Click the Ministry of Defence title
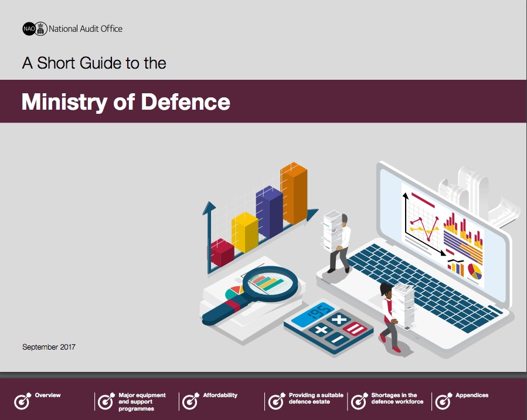Screen dimensions: 527x420 tap(125, 101)
